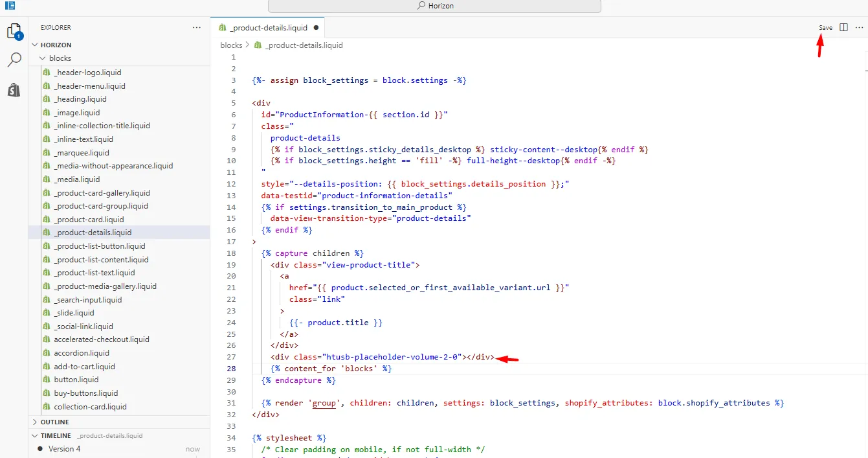Click blocks in the breadcrumb
Screen dimensions: 868x458
pos(231,45)
